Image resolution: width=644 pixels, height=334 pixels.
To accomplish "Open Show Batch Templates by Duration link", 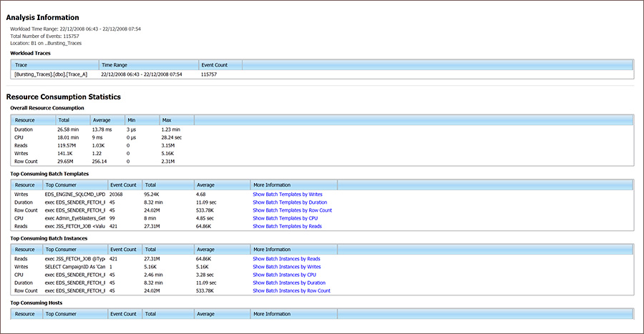I will (x=290, y=202).
